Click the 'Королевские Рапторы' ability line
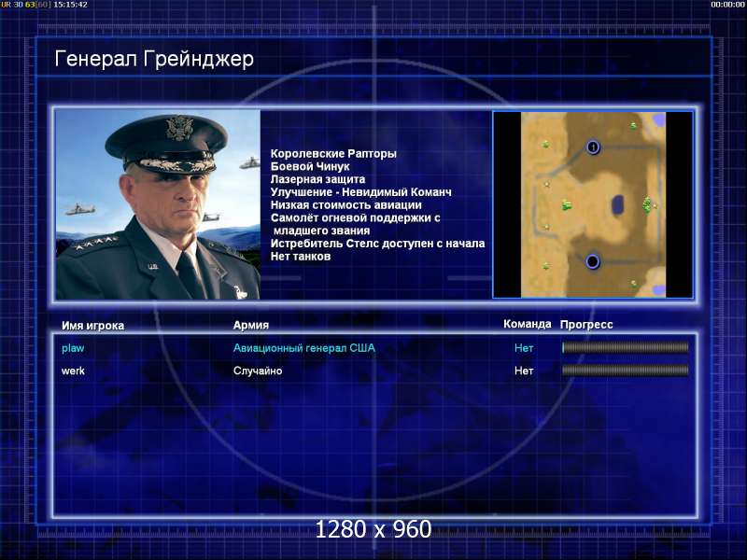This screenshot has width=747, height=560. click(x=333, y=153)
